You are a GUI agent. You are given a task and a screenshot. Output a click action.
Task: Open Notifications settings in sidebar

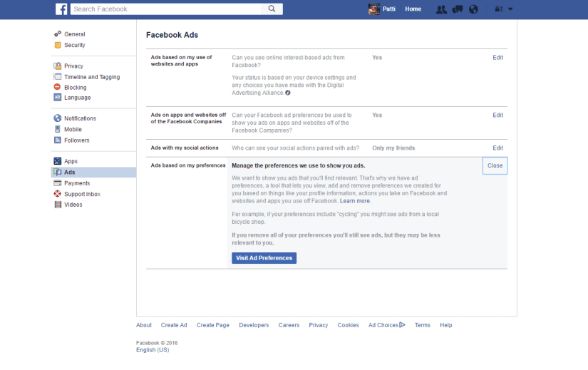pyautogui.click(x=80, y=118)
